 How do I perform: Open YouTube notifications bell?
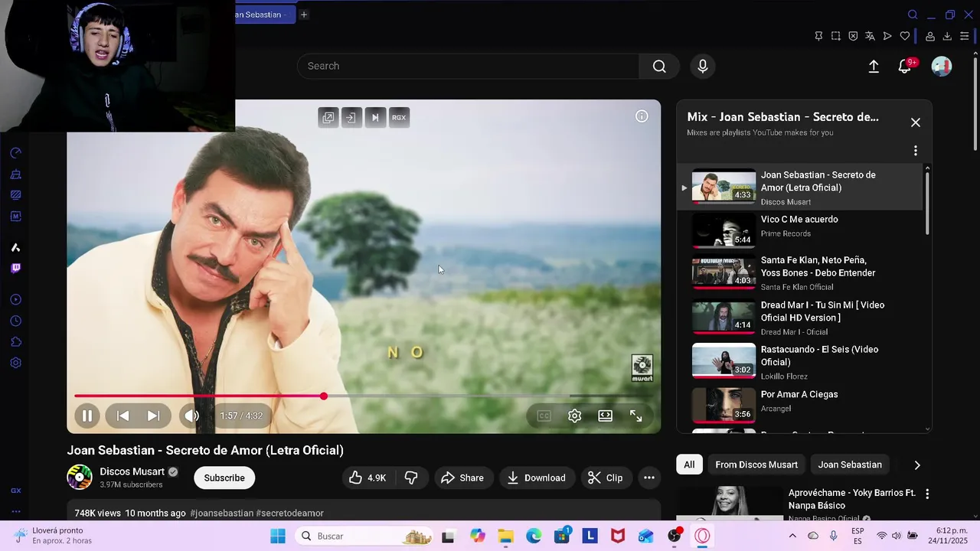(905, 67)
